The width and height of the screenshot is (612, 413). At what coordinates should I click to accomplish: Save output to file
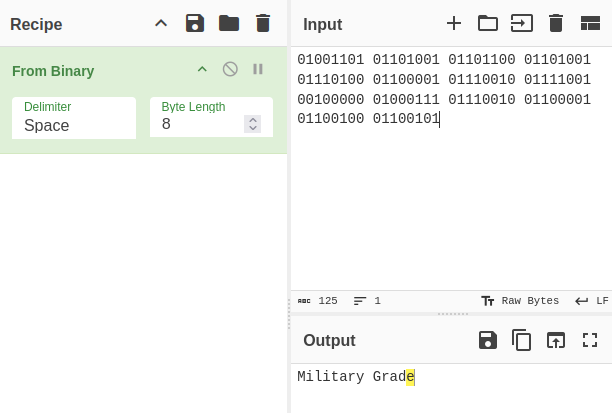(x=488, y=340)
